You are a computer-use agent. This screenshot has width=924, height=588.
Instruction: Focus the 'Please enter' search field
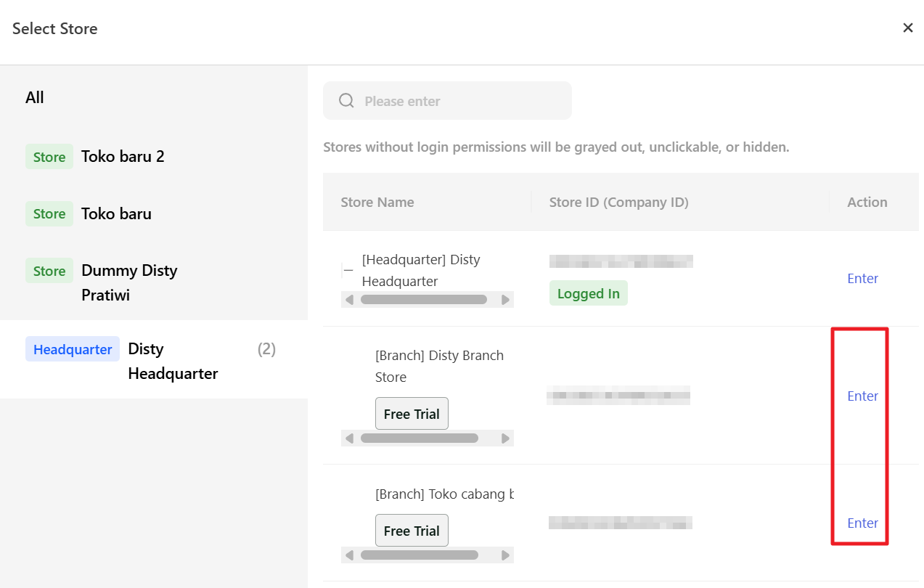457,101
